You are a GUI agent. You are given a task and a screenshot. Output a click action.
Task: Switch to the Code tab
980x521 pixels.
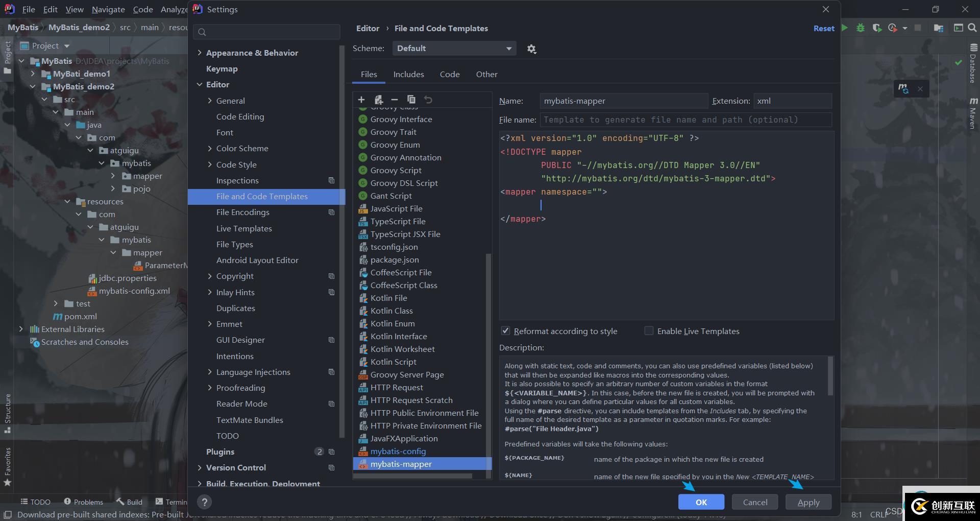[450, 74]
